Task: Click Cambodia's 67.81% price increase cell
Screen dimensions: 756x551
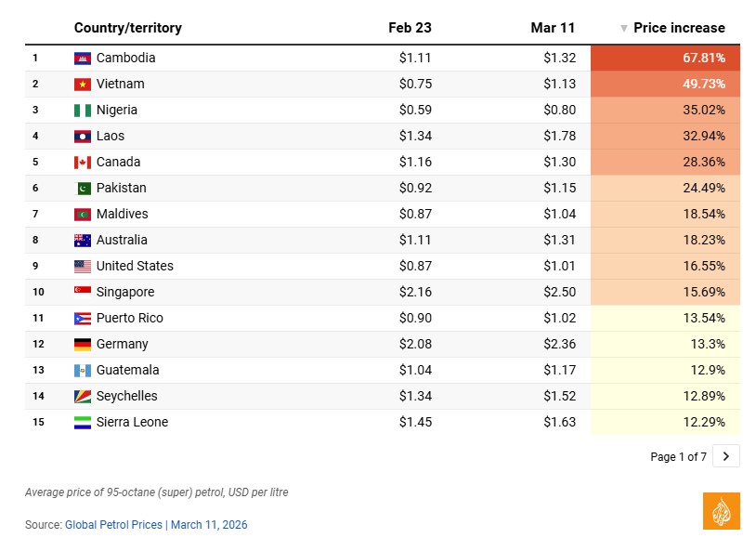Action: tap(665, 58)
